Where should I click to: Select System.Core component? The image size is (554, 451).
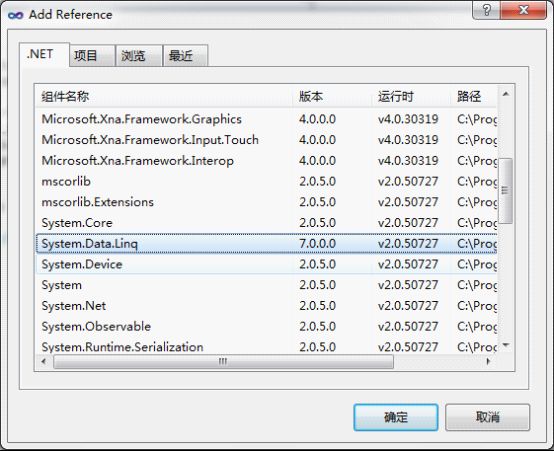point(267,223)
